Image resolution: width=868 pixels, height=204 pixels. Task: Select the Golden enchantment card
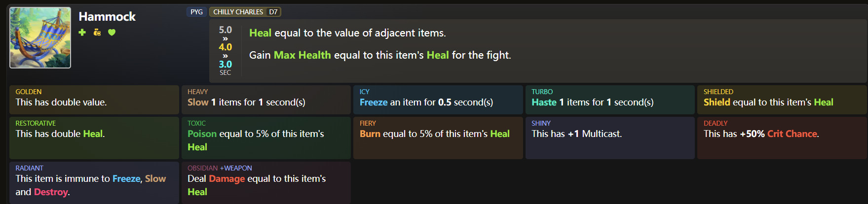(x=94, y=99)
